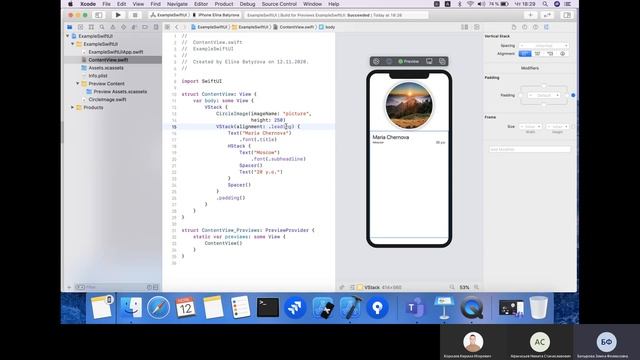The height and width of the screenshot is (360, 640).
Task: Select trailing alignment in Vertical Stack inspector
Action: click(x=550, y=53)
